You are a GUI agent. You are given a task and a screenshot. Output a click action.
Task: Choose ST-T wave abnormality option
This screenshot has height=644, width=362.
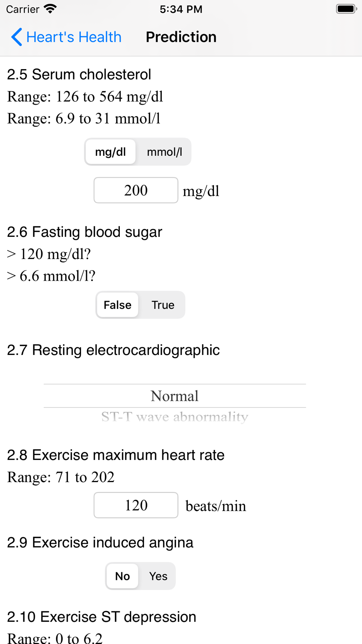point(174,417)
